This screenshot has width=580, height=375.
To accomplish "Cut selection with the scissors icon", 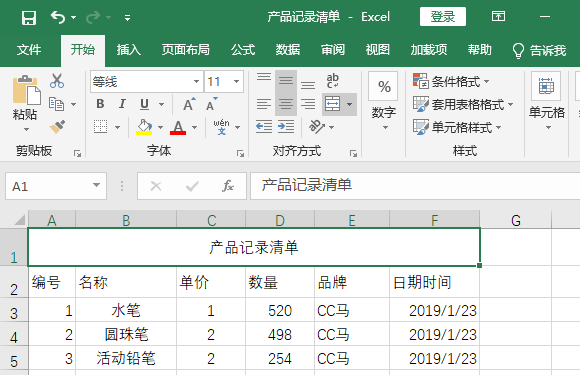I will [57, 81].
